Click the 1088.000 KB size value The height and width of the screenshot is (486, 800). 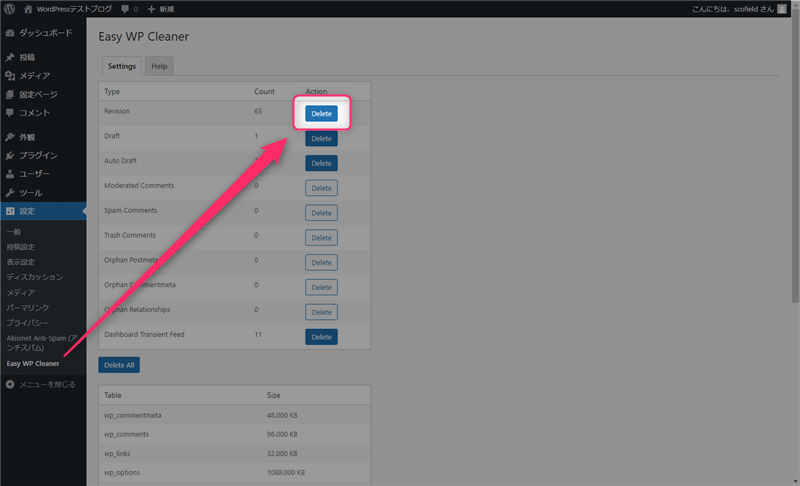click(286, 472)
